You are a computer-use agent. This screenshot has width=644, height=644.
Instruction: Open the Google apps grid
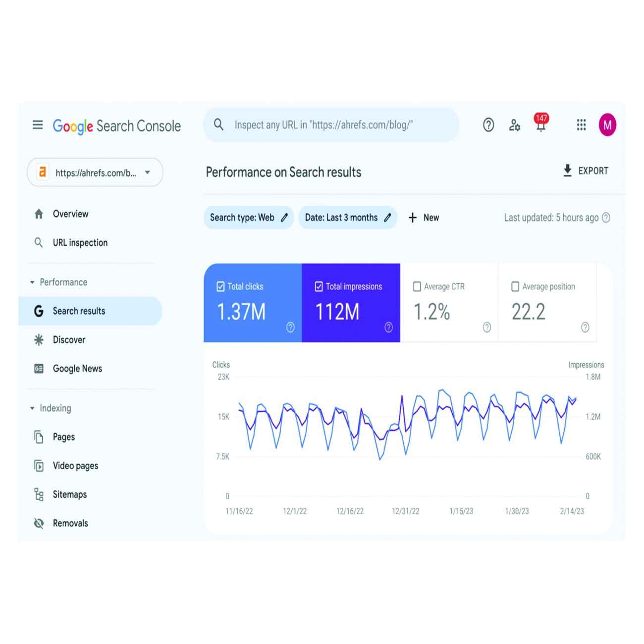(582, 125)
